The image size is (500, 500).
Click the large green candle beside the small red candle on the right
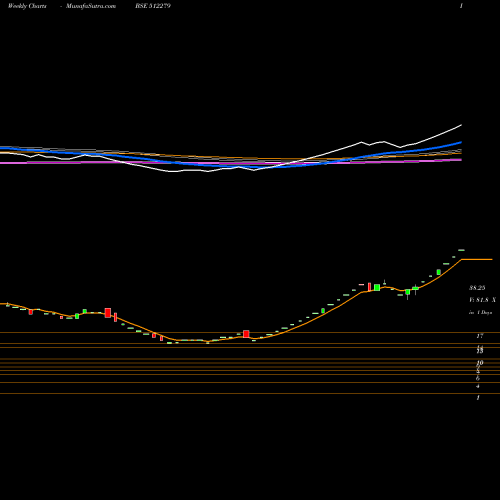point(377,287)
